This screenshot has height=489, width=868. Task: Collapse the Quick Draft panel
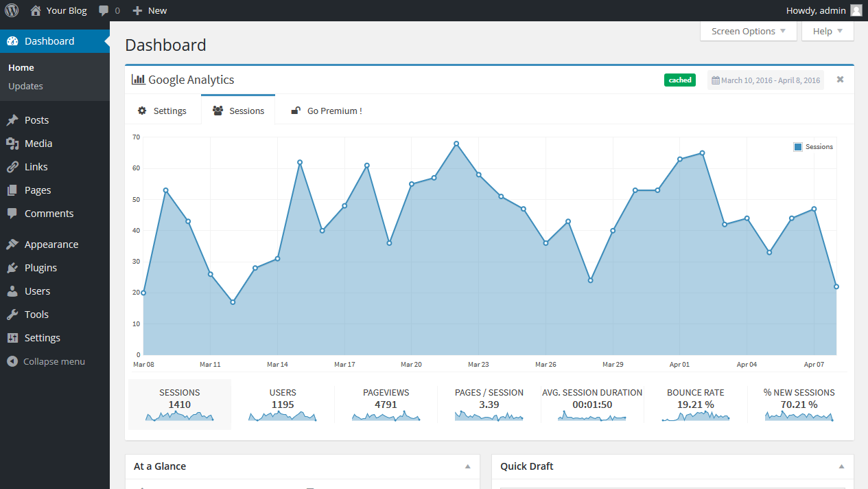coord(841,466)
